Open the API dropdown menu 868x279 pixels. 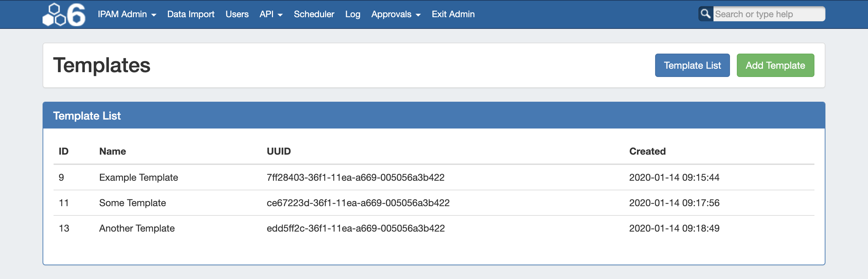click(x=271, y=14)
